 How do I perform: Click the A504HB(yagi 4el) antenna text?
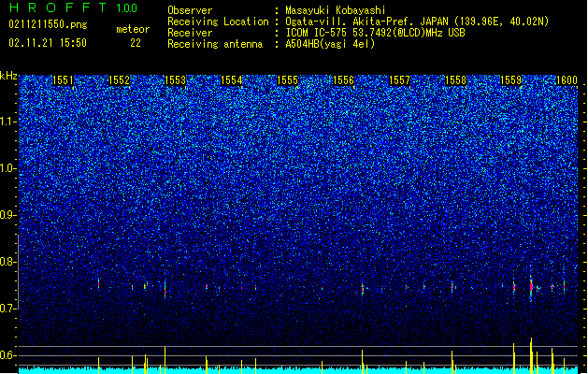coord(330,44)
